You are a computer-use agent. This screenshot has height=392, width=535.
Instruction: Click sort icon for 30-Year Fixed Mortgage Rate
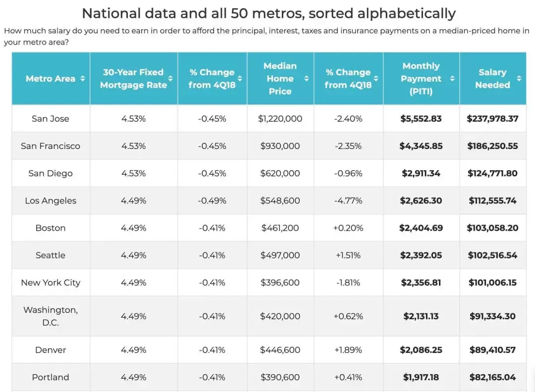click(x=170, y=79)
